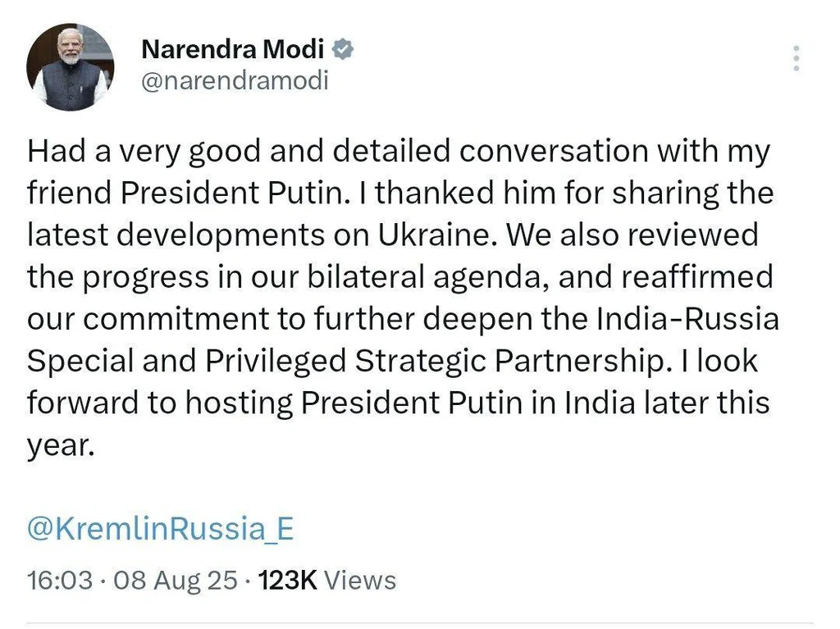Open the @KremlinRussia_E mention
The height and width of the screenshot is (629, 840).
[160, 528]
